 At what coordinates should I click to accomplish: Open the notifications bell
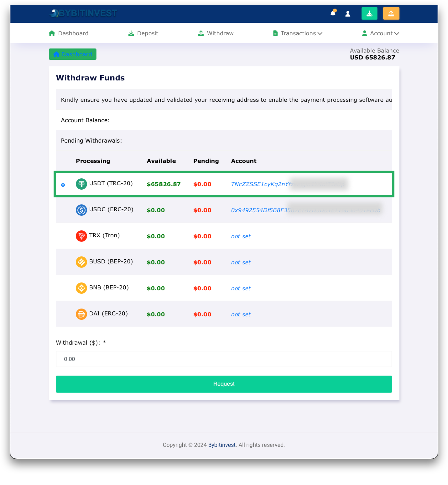(x=333, y=13)
